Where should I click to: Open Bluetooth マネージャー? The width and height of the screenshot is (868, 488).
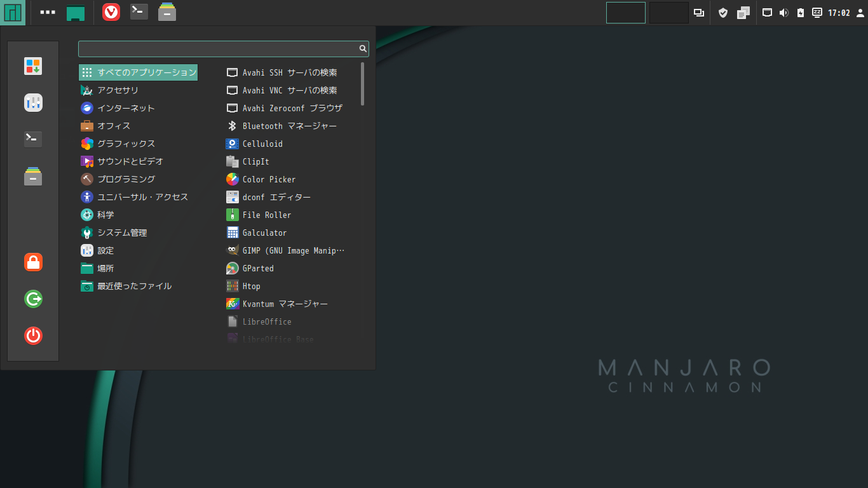point(290,126)
